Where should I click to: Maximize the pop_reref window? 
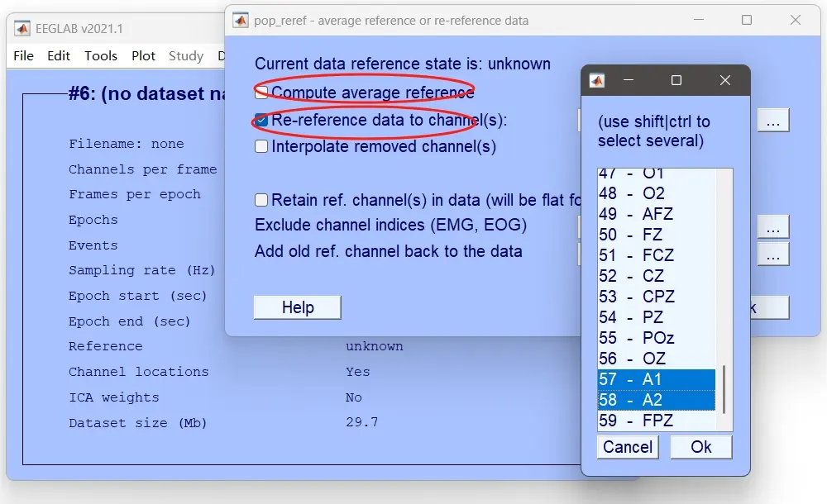[x=747, y=20]
